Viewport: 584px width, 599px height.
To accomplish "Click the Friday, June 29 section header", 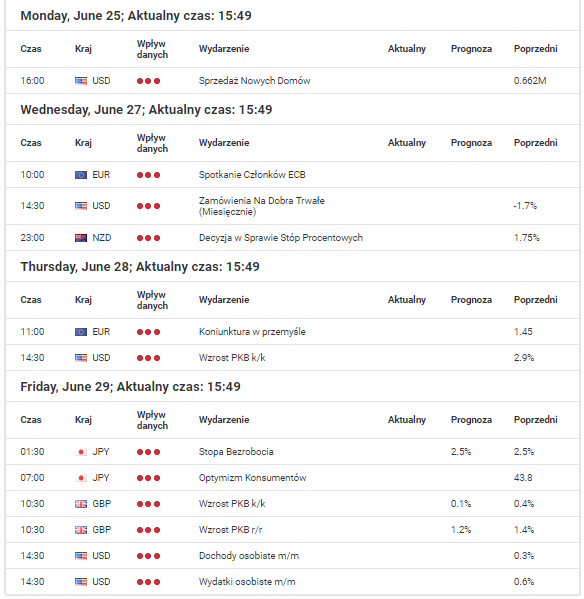I will (x=130, y=387).
